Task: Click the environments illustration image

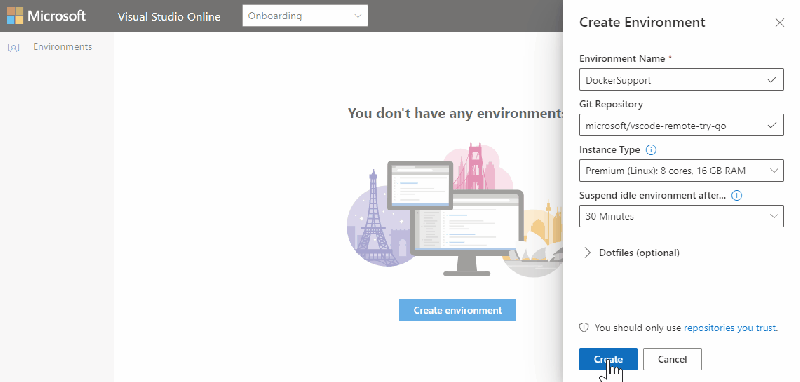Action: pyautogui.click(x=455, y=210)
